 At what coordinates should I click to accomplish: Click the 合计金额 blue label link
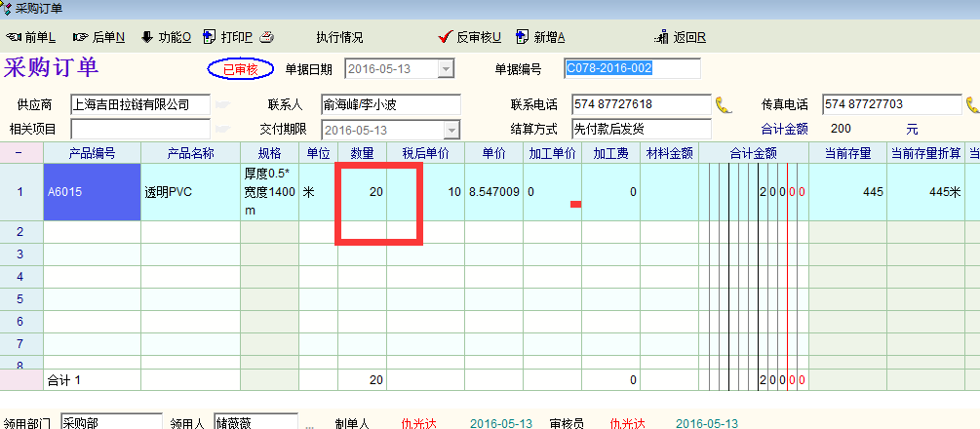(x=784, y=129)
